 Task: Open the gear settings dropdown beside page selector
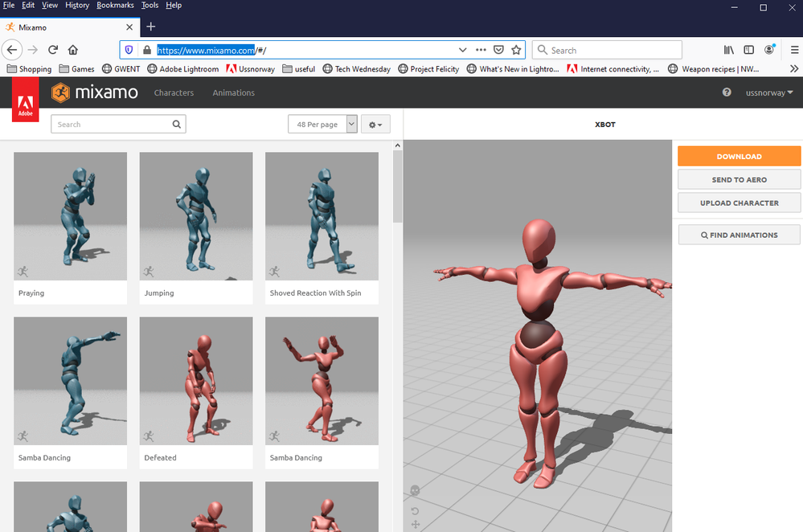[375, 124]
